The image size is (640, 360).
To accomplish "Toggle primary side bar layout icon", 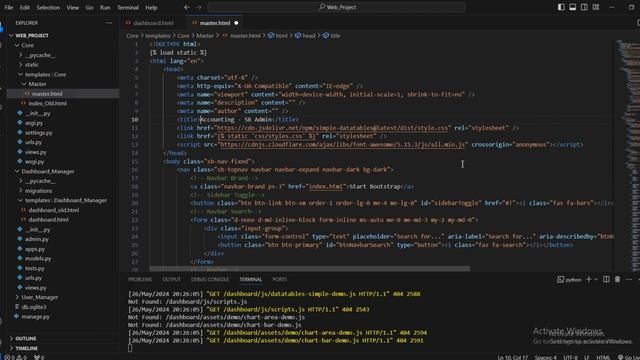I will (561, 7).
